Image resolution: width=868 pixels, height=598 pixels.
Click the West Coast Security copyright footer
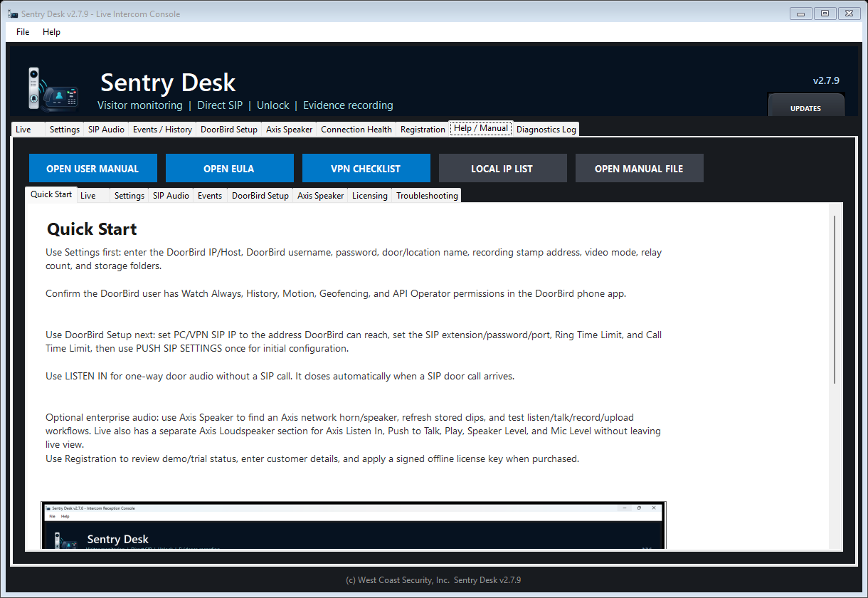433,580
